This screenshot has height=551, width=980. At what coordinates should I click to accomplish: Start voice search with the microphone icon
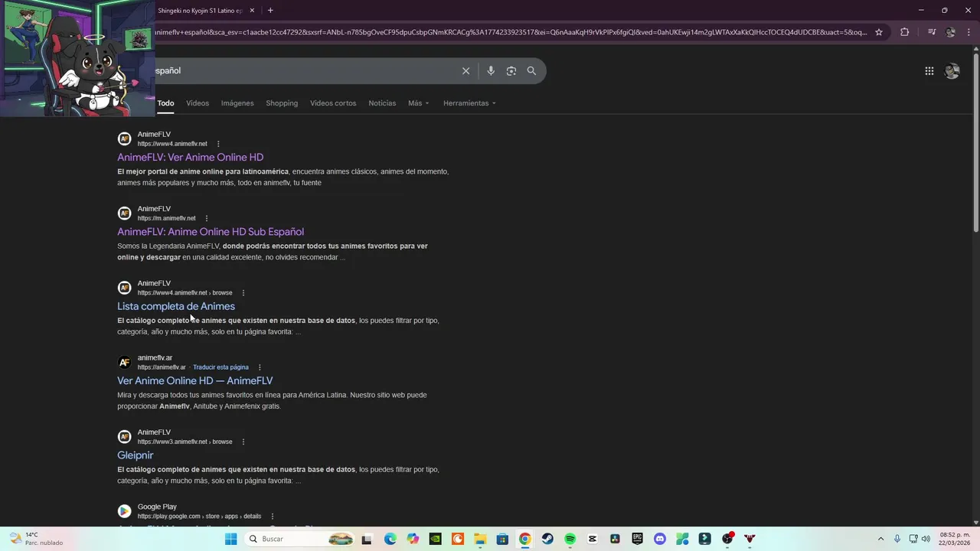coord(491,70)
